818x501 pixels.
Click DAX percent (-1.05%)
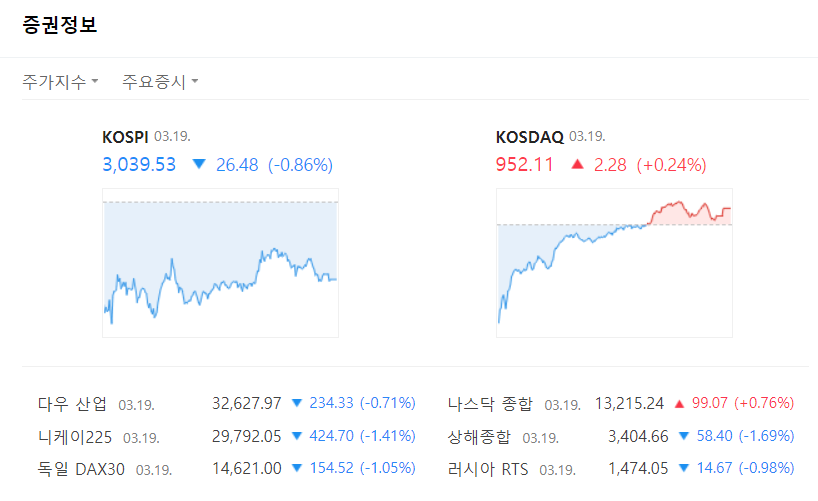click(388, 468)
